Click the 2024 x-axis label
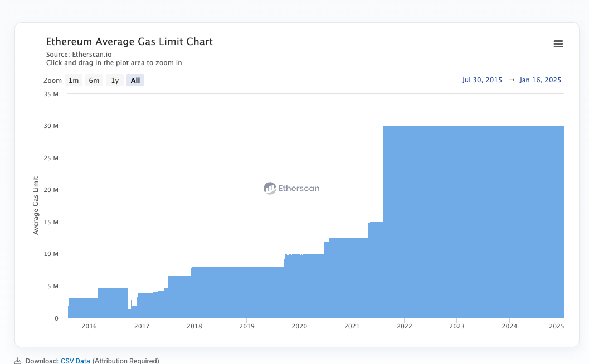This screenshot has width=589, height=364. (509, 326)
